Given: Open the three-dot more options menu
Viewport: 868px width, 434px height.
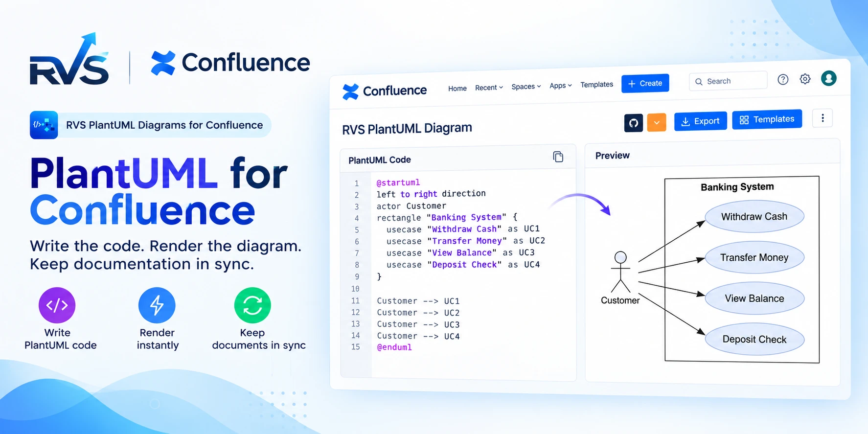Looking at the screenshot, I should 822,118.
